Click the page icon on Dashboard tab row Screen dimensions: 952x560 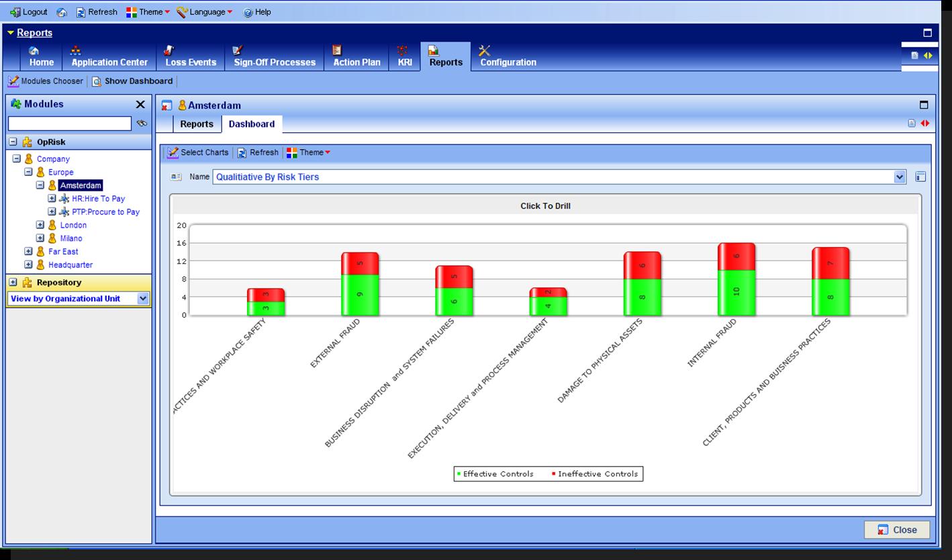click(x=912, y=124)
